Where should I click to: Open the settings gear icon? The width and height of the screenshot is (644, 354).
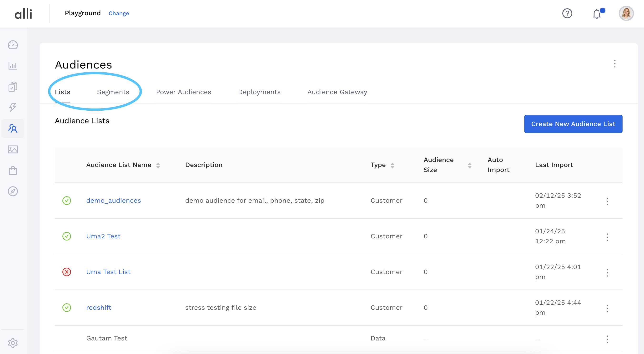pos(13,343)
